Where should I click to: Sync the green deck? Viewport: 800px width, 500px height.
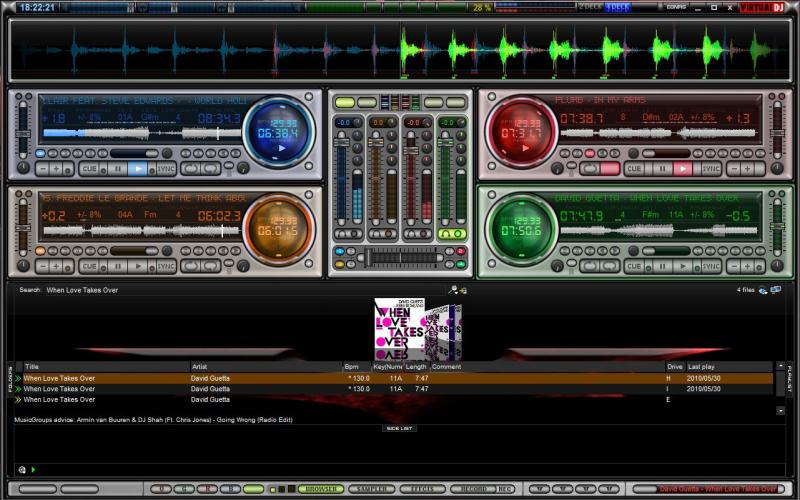tap(710, 266)
